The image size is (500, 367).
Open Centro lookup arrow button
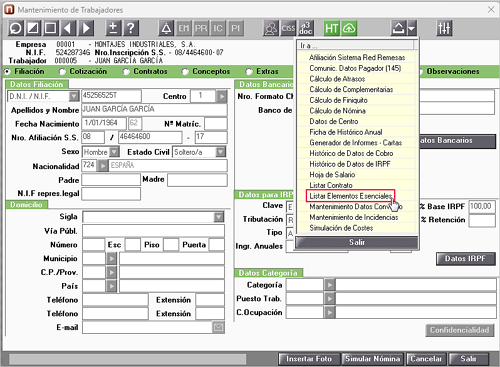(x=221, y=96)
